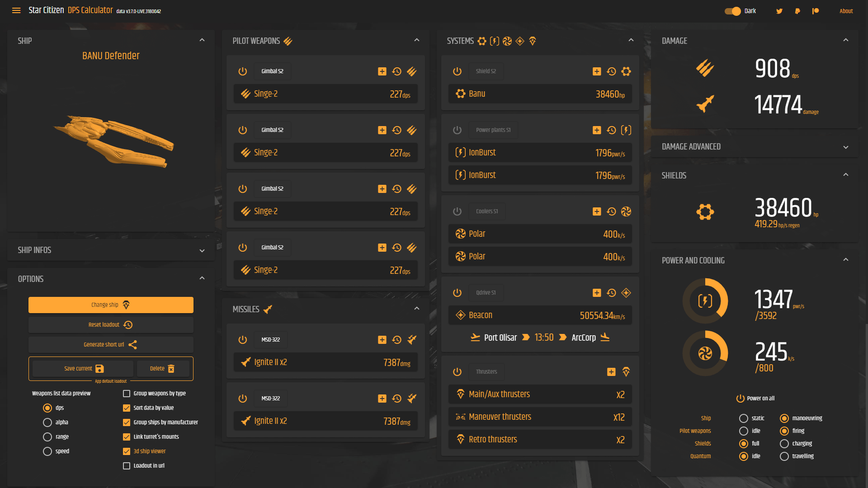The image size is (868, 488).
Task: Collapse the POWER AND COOLING panel
Action: click(x=846, y=260)
